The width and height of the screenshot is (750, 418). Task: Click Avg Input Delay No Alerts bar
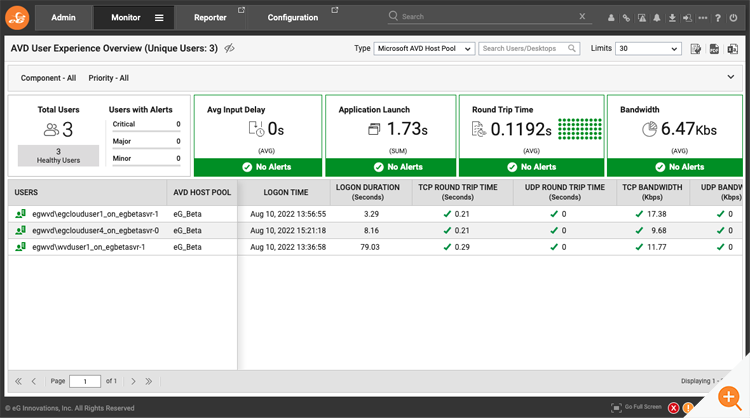pos(258,167)
